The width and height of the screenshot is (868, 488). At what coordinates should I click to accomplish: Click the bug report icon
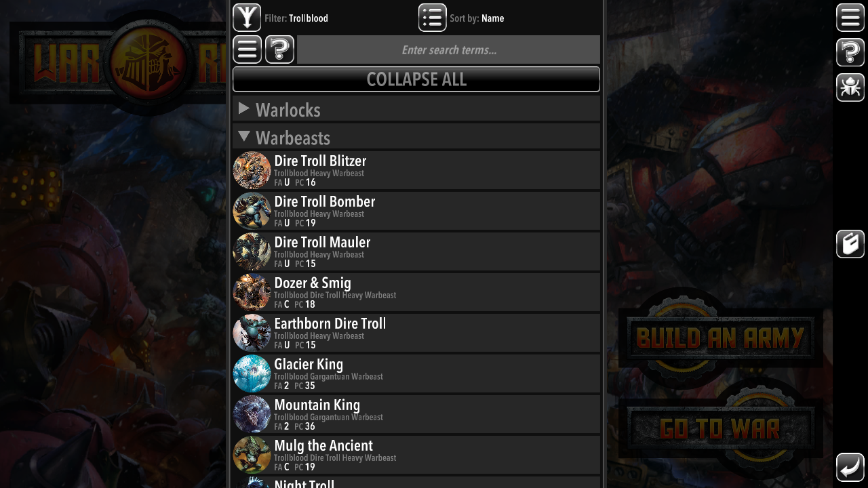(x=850, y=87)
